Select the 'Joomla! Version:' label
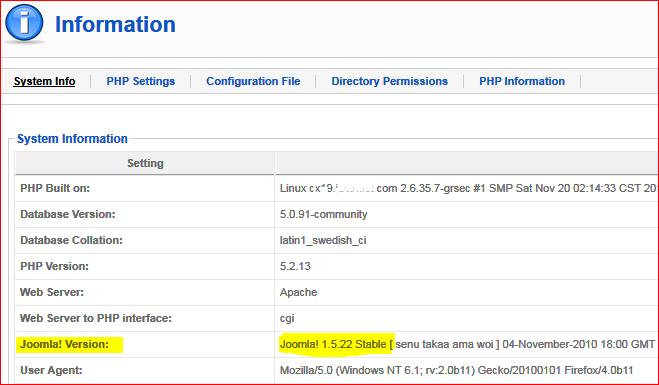659x385 pixels. pos(64,345)
